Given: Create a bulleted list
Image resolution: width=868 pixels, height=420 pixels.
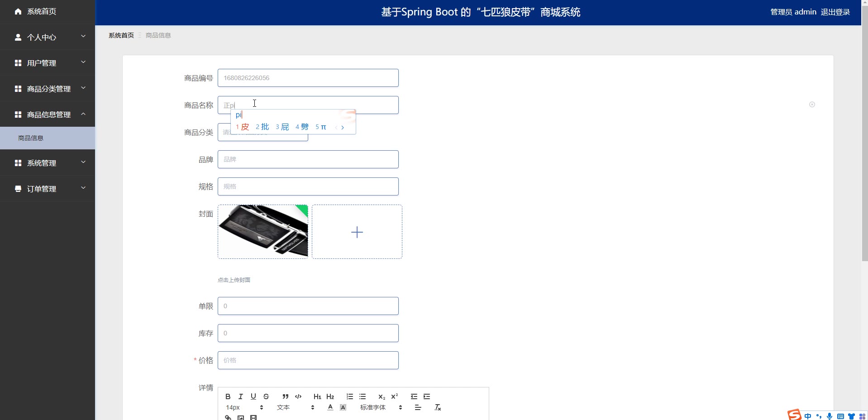Looking at the screenshot, I should tap(362, 396).
